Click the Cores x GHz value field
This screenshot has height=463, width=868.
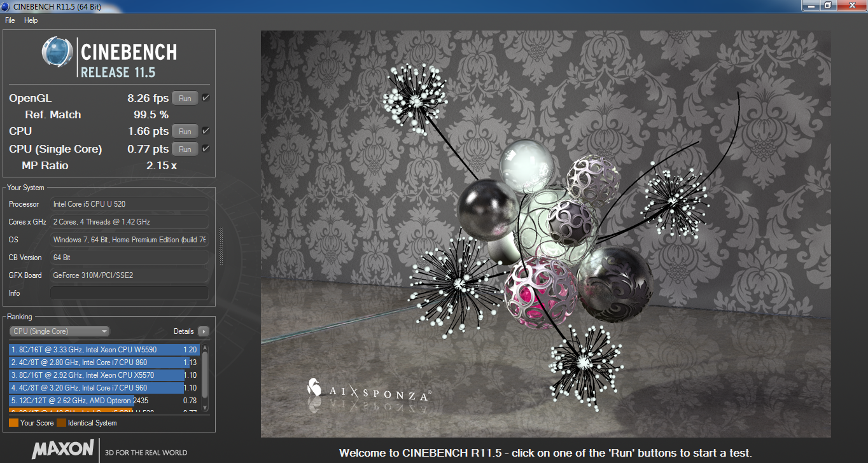[x=129, y=222]
